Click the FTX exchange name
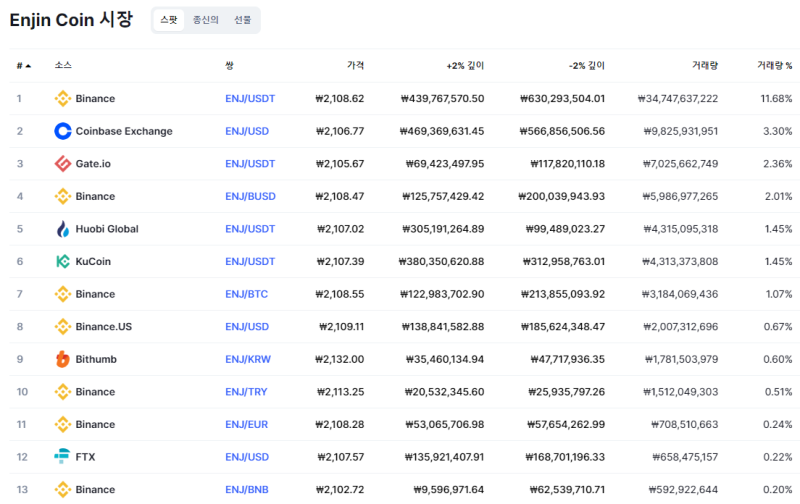Screen dimensions: 800x504 [x=85, y=458]
